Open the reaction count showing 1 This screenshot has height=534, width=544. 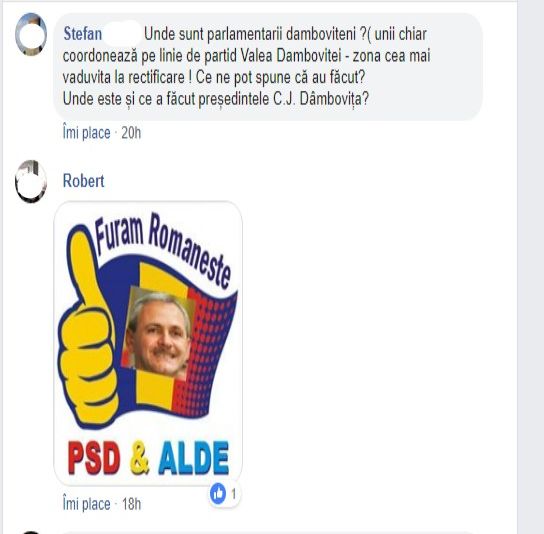click(x=234, y=493)
